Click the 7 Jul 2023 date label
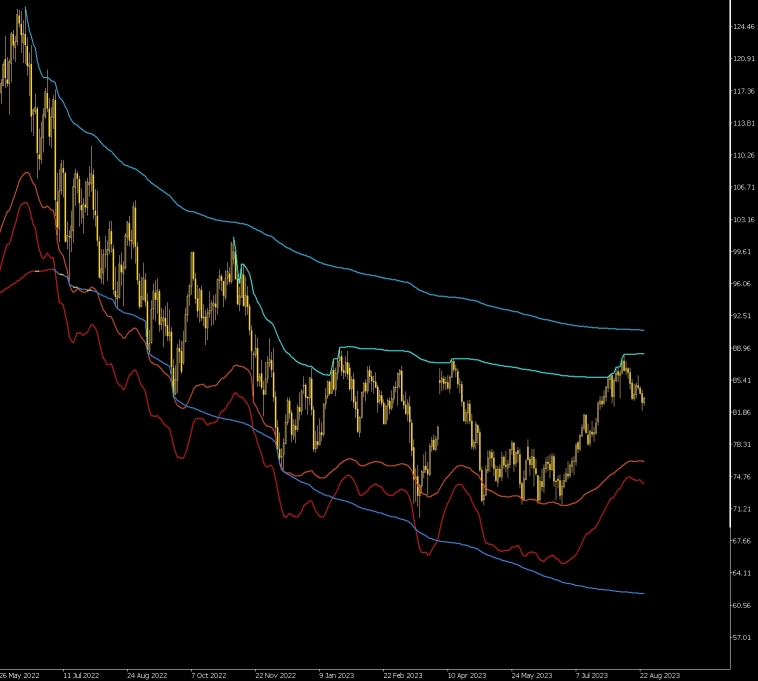The image size is (758, 681). [592, 675]
